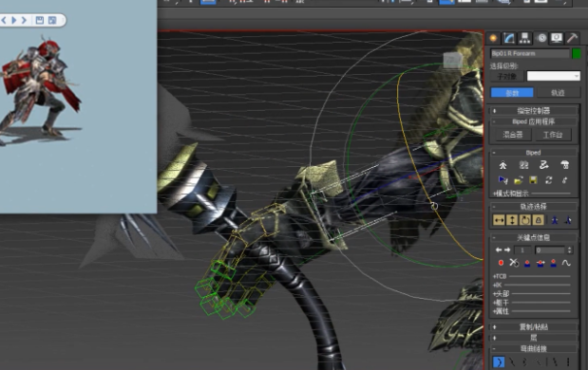
Task: Click the Set Planted Key icon
Action: (x=527, y=263)
